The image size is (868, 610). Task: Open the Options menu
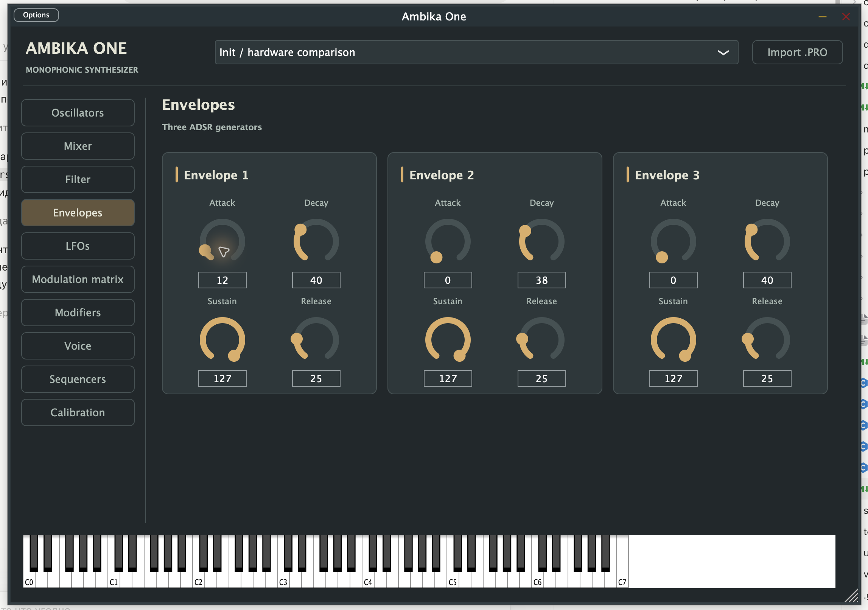(36, 15)
